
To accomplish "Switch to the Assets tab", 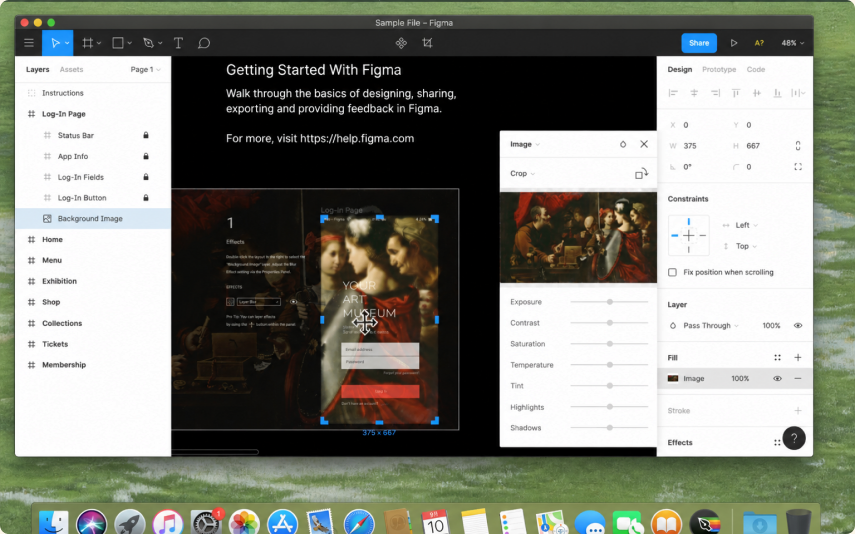I will point(71,70).
